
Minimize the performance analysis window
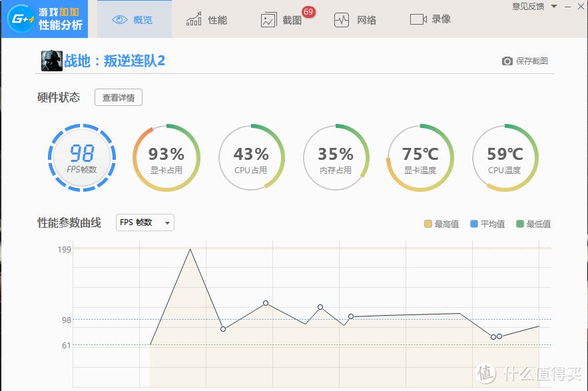click(568, 7)
